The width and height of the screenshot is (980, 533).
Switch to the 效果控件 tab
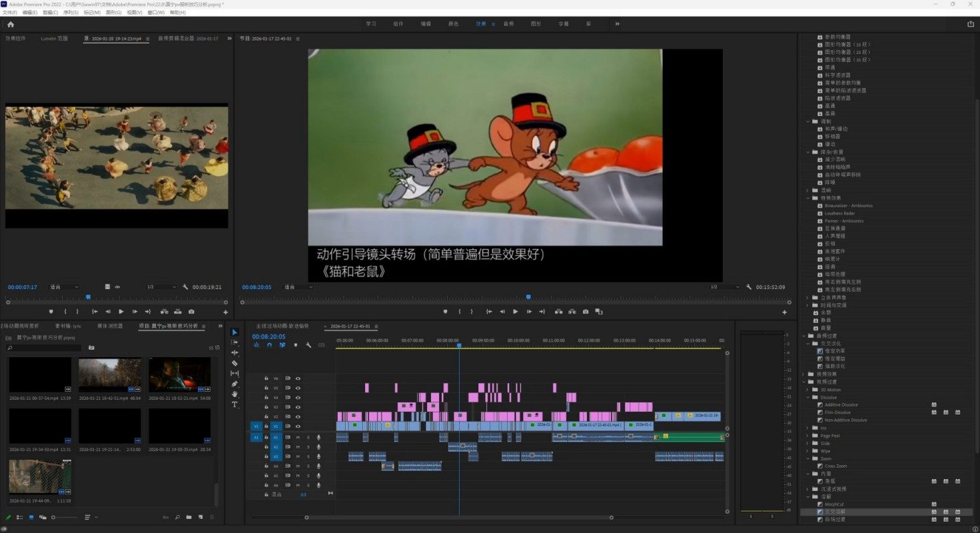click(x=15, y=39)
